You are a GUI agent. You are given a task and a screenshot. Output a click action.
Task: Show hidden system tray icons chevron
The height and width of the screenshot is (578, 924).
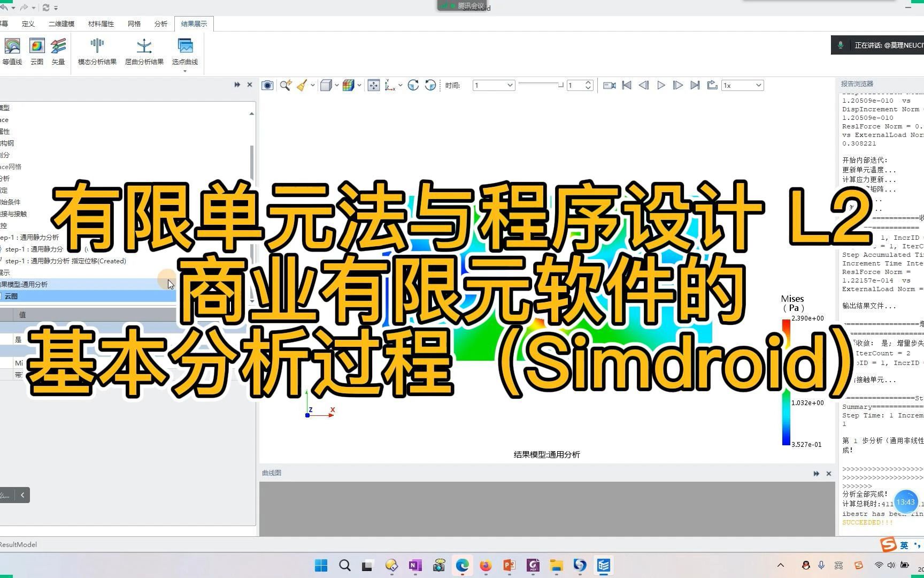[781, 565]
